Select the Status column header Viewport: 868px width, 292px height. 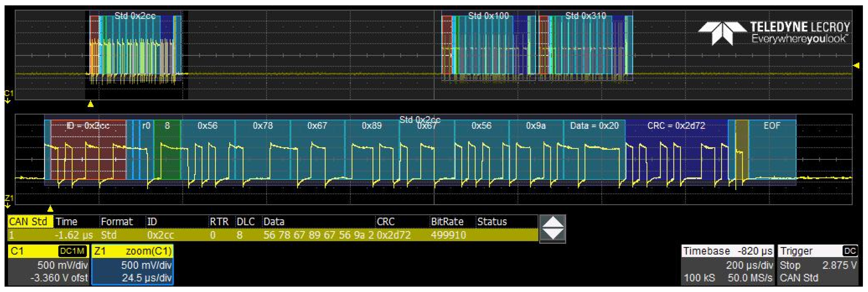pos(492,221)
